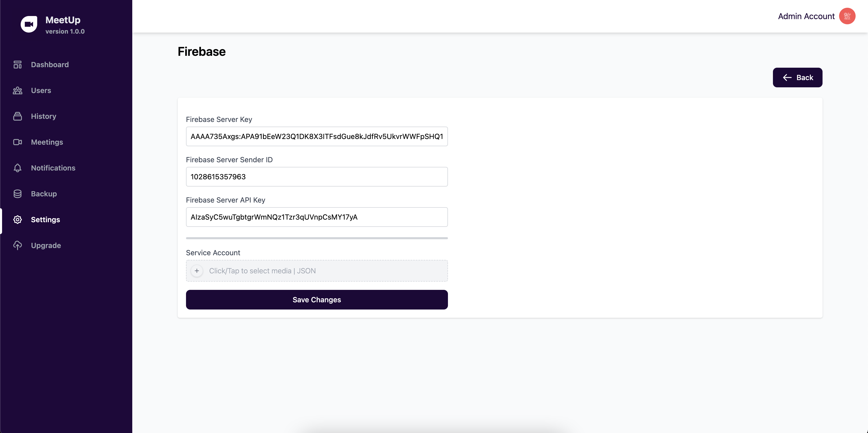This screenshot has height=433, width=868.
Task: Select the Firebase Server API Key field
Action: pyautogui.click(x=317, y=217)
